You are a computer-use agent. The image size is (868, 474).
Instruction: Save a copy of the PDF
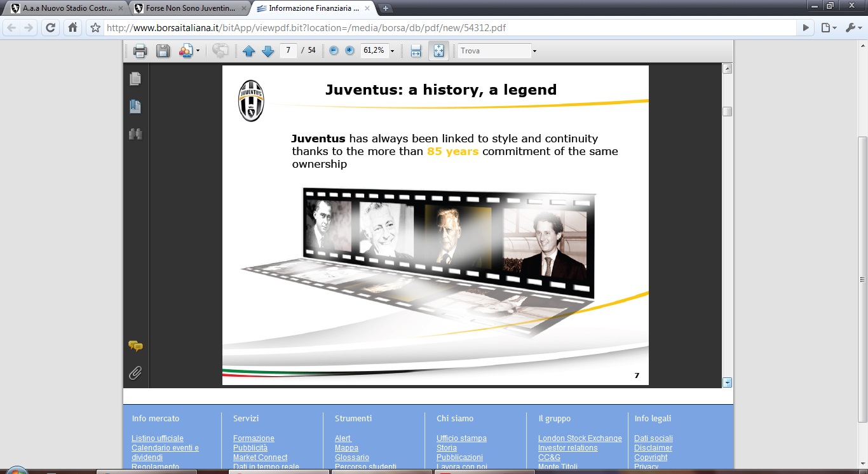(163, 51)
